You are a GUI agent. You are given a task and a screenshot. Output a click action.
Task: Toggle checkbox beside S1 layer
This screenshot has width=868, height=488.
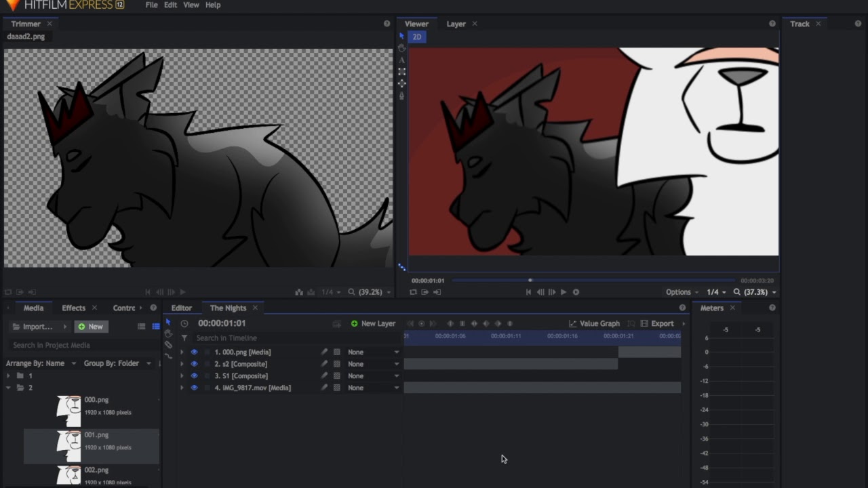208,375
